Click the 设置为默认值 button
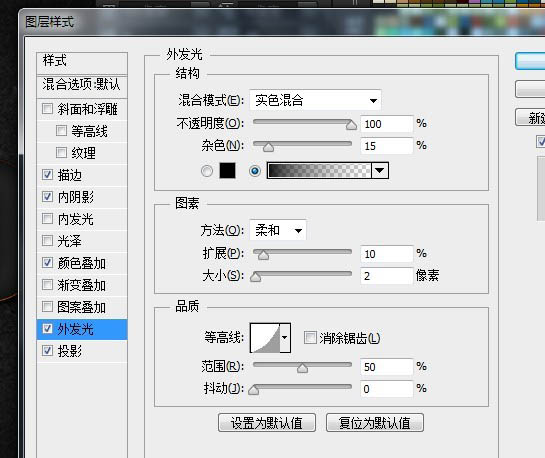This screenshot has height=458, width=545. [267, 423]
